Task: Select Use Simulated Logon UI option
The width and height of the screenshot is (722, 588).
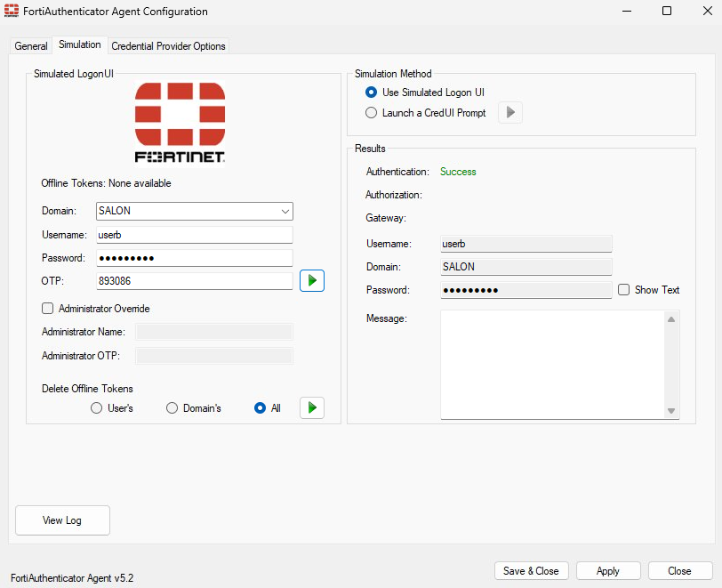Action: 372,93
